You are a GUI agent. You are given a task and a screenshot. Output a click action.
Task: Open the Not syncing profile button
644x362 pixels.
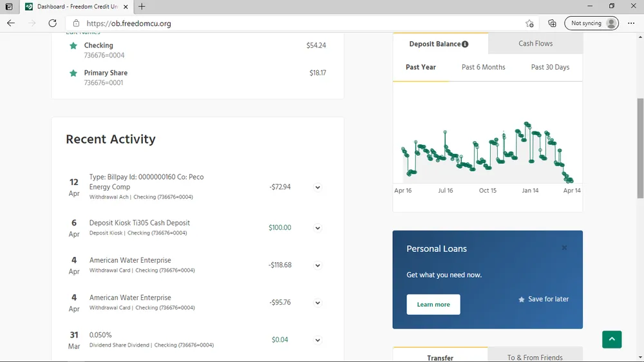[591, 23]
